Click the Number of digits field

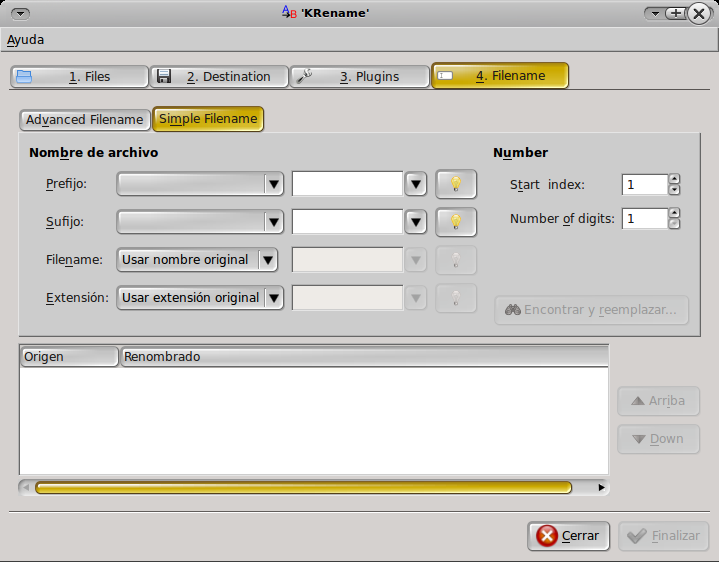click(644, 219)
